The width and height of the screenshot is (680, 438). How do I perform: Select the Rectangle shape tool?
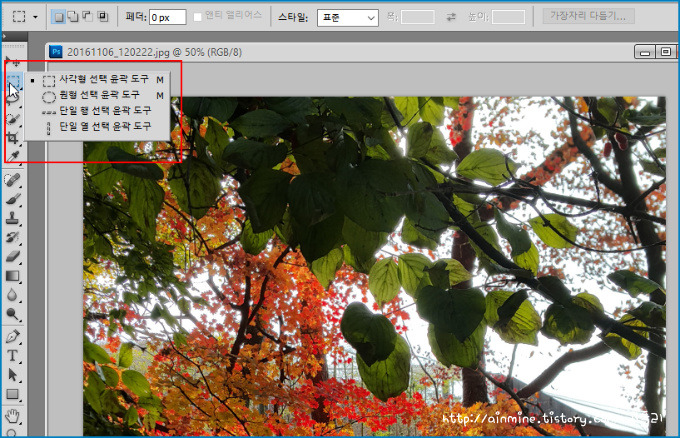coord(13,394)
